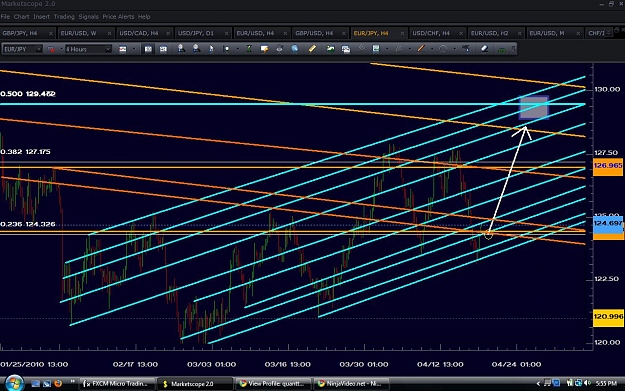Open the Chart menu
625x391 pixels.
click(22, 17)
